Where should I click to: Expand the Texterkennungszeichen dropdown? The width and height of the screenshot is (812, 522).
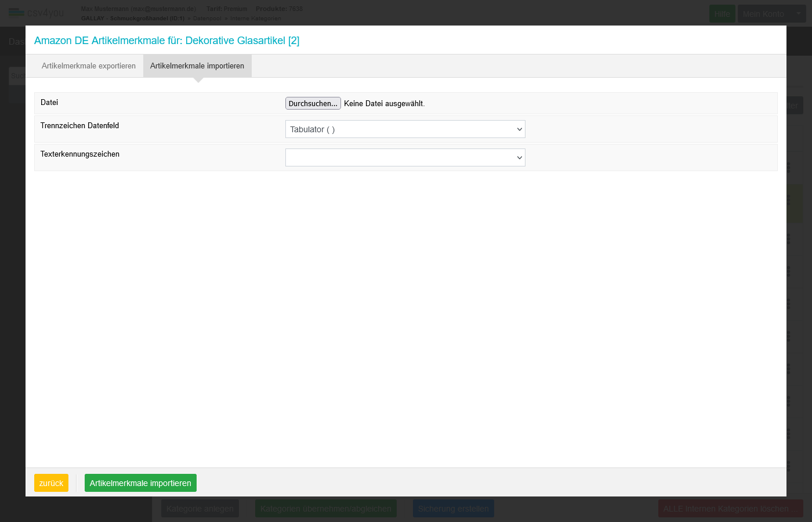click(x=405, y=158)
